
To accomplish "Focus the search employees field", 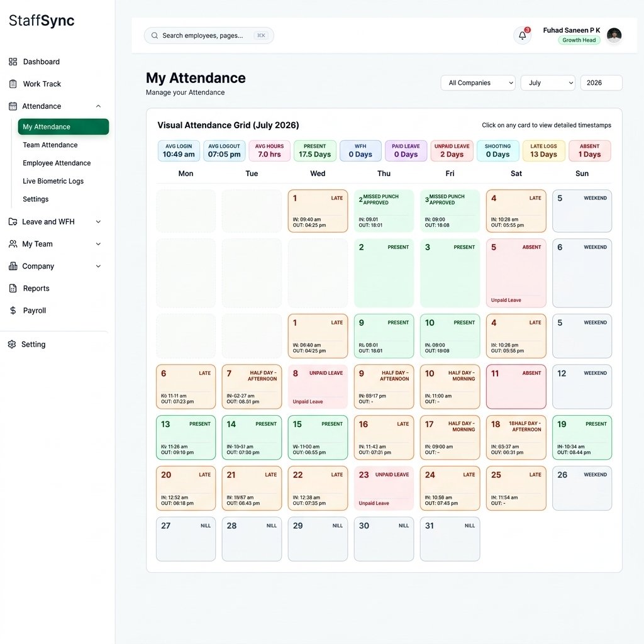I will pos(209,35).
